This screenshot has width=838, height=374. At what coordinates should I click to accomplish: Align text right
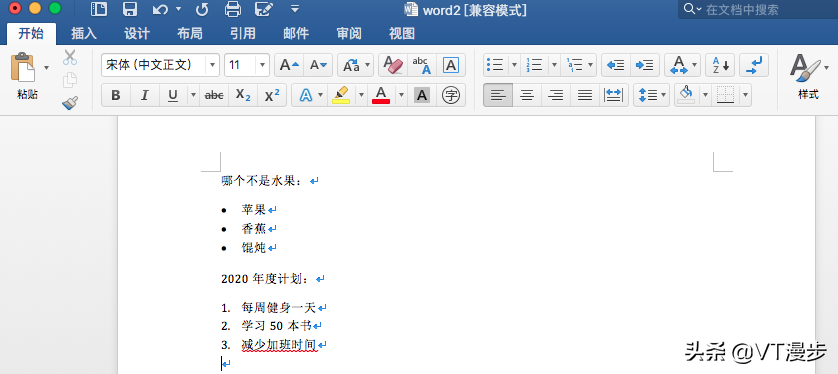556,96
